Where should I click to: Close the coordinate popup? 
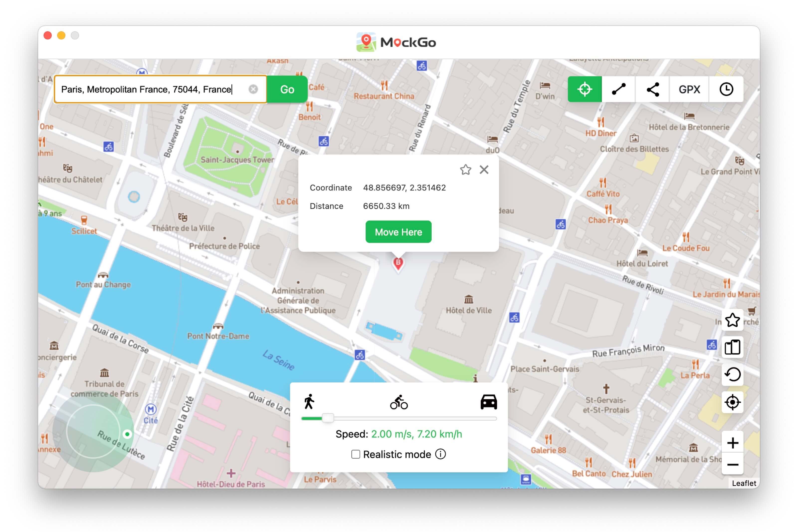[484, 170]
